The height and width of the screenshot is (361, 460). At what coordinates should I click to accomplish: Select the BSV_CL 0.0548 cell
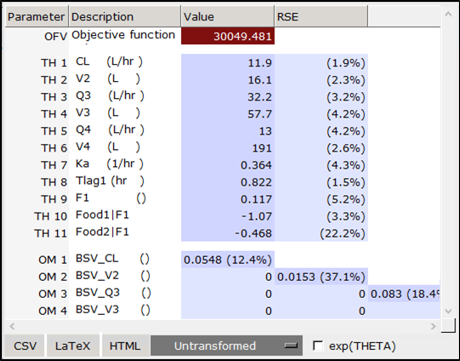pos(228,260)
